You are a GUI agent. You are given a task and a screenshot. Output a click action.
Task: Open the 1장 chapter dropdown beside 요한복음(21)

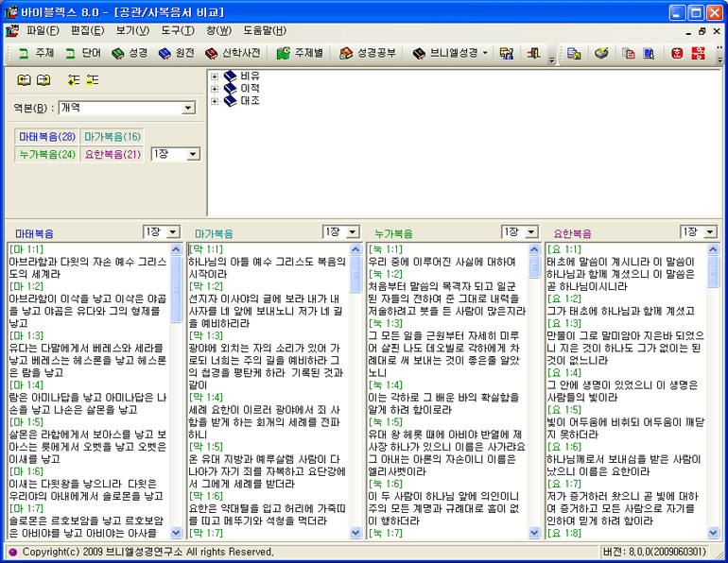tap(194, 154)
